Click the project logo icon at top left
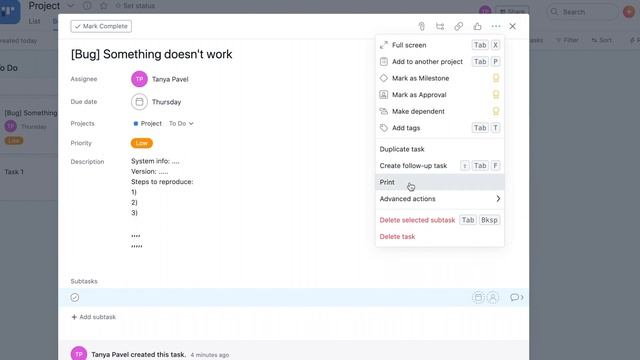The image size is (640, 360). tap(9, 11)
